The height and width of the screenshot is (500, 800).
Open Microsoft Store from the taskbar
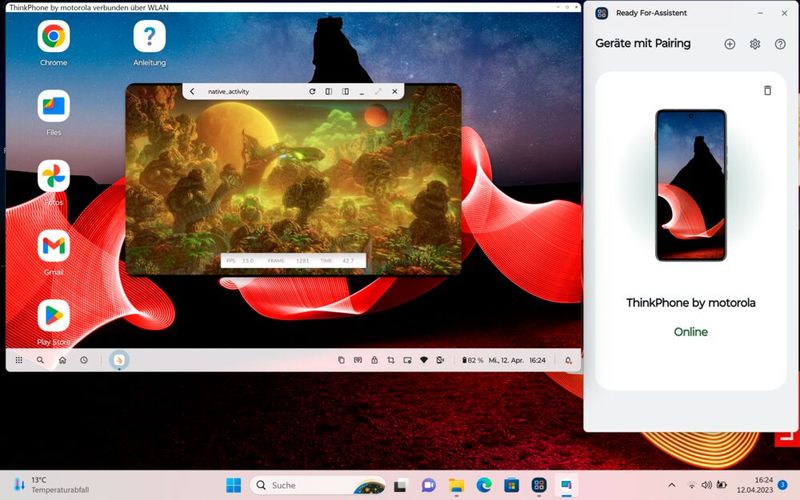pos(512,485)
